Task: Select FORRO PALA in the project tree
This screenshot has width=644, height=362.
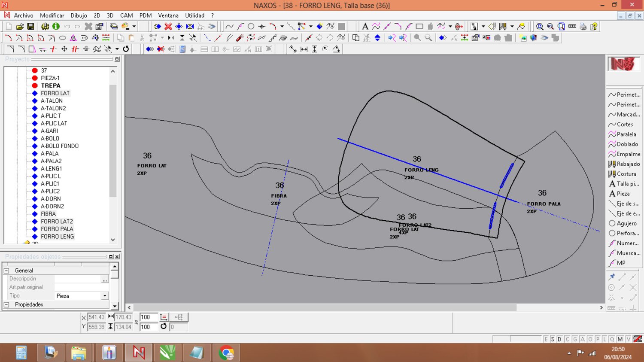Action: 57,229
